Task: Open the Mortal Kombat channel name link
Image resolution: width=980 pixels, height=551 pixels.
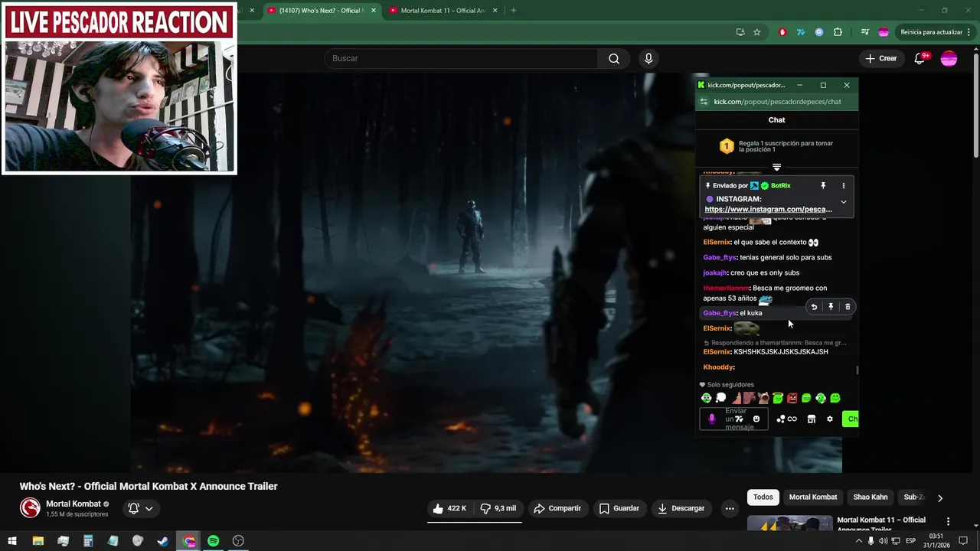Action: 73,504
